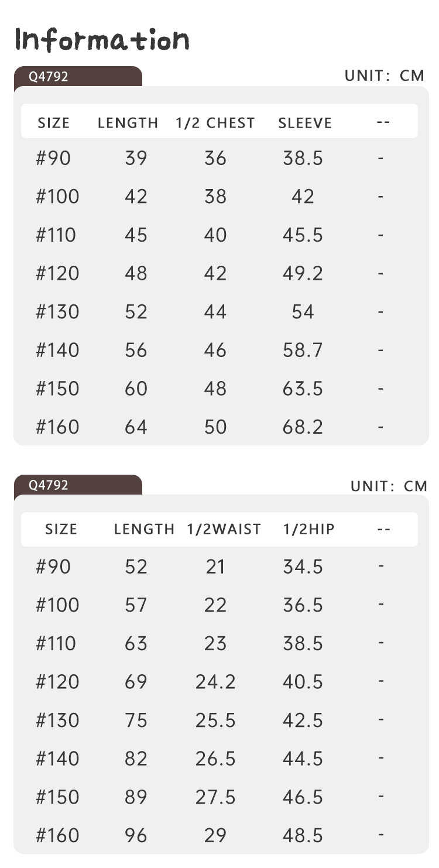Click the 1/2HIP column header
Viewport: 439px width, 868px height.
click(309, 529)
